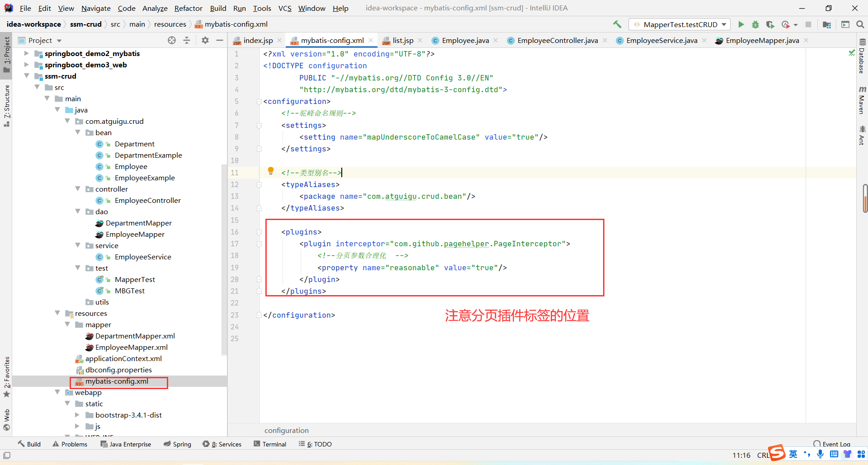Switch to the index.jsp tab
Viewport: 868px width, 465px height.
(258, 40)
